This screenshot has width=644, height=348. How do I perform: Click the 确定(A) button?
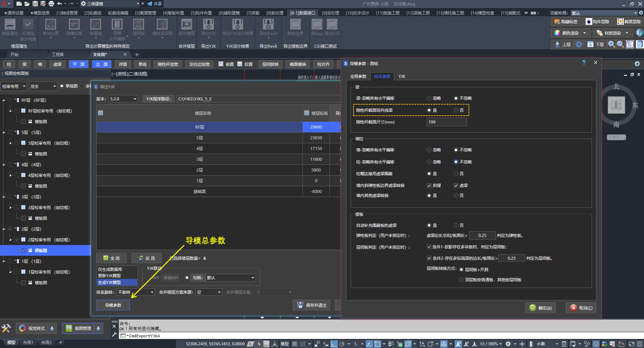[540, 308]
